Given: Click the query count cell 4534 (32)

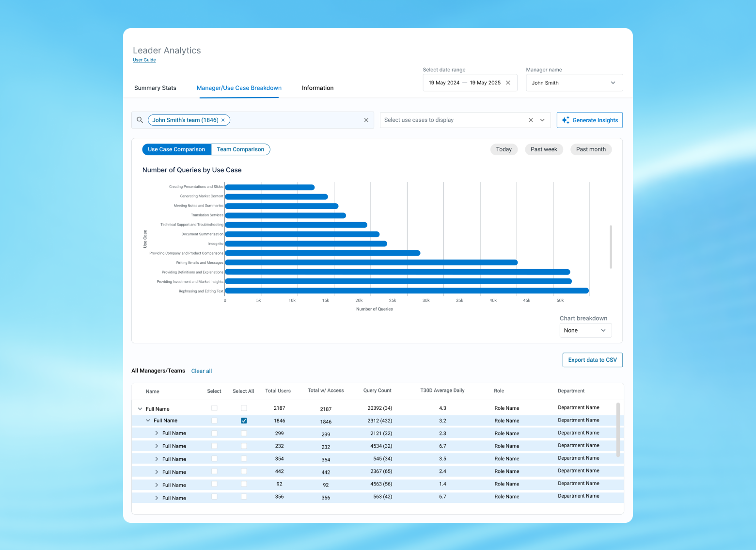Looking at the screenshot, I should point(381,446).
